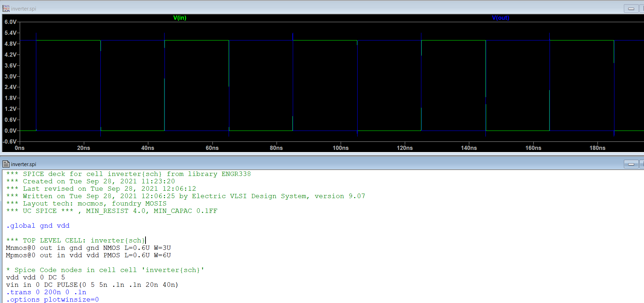Click the waveform window title bar text
This screenshot has height=303, width=644.
point(23,9)
